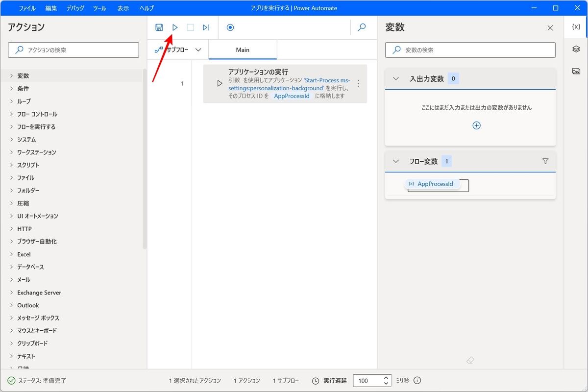Viewport: 588px width, 392px height.
Task: Filter flow variables with the funnel icon
Action: click(545, 161)
